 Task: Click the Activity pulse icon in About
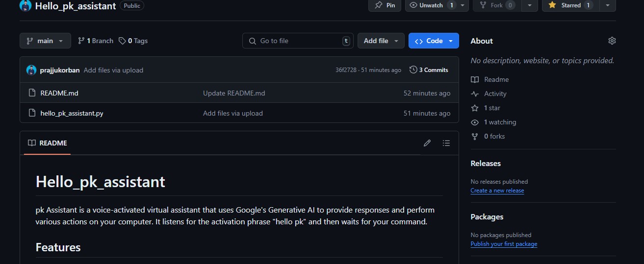click(x=474, y=94)
